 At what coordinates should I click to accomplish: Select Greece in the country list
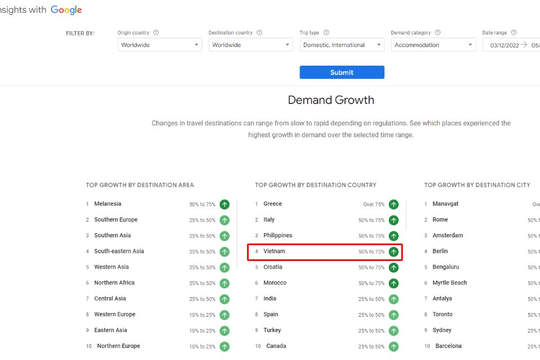click(x=273, y=204)
